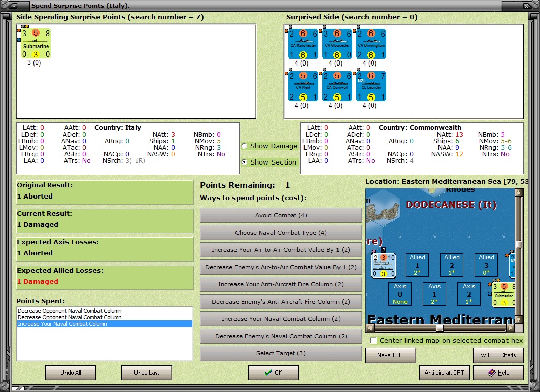The image size is (540, 392).
Task: Click the map's vertical scrollbar down arrow
Action: coord(519,320)
